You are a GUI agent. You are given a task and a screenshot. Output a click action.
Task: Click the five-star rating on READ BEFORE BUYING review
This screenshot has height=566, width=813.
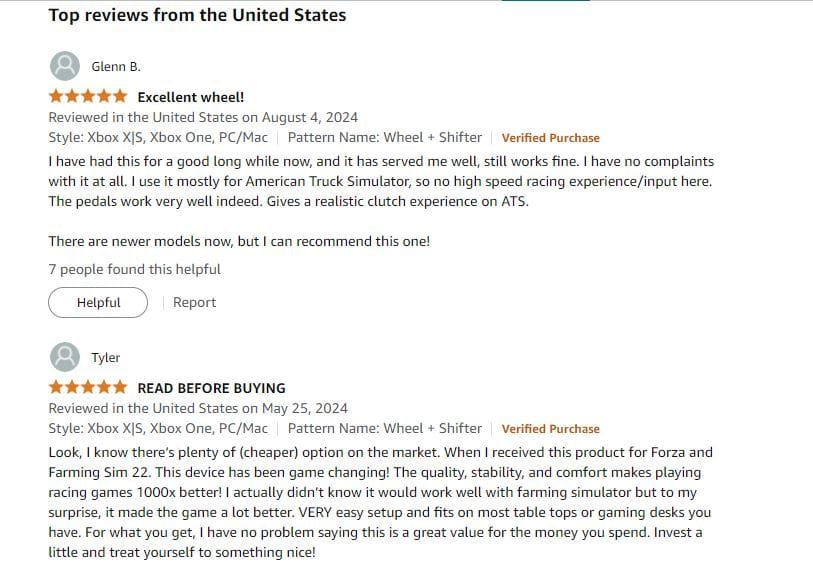pyautogui.click(x=88, y=387)
